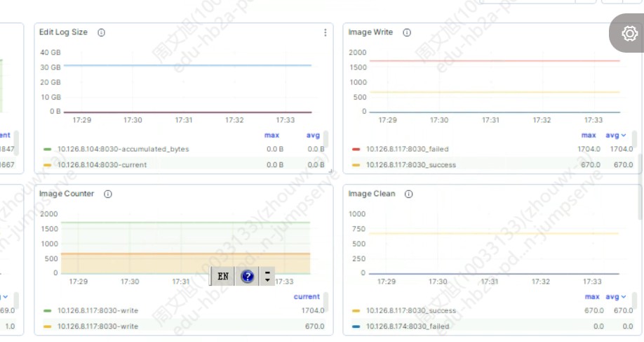The width and height of the screenshot is (644, 342).
Task: Show info for Image Counter panel
Action: pos(107,194)
